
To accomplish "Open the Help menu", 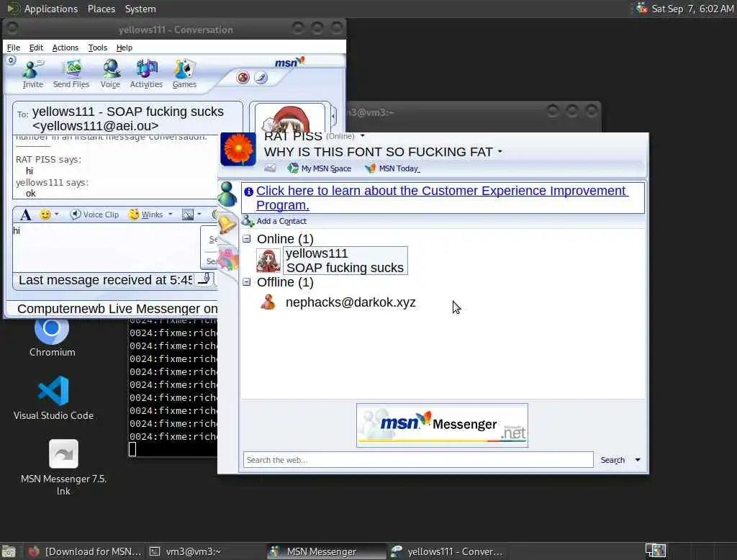I will [125, 48].
